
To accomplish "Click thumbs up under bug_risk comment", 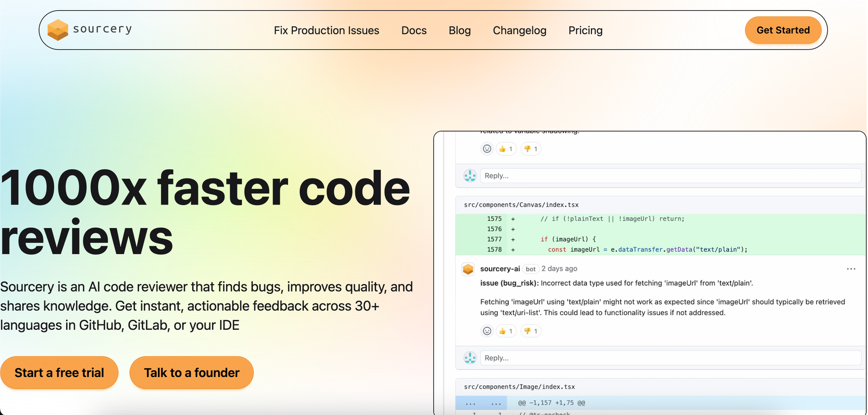I will [x=506, y=331].
